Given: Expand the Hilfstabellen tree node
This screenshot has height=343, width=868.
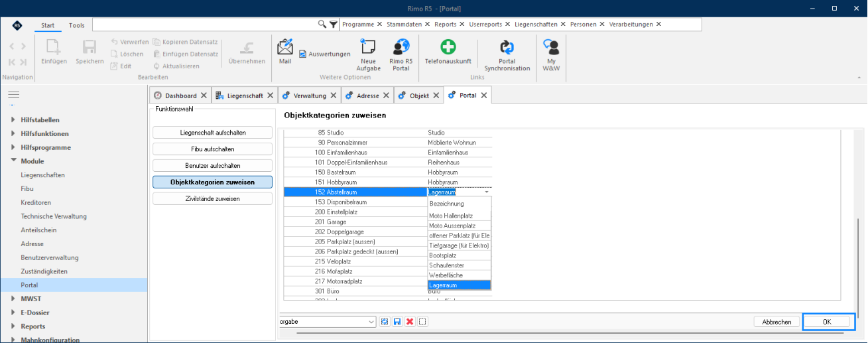Looking at the screenshot, I should tap(13, 120).
